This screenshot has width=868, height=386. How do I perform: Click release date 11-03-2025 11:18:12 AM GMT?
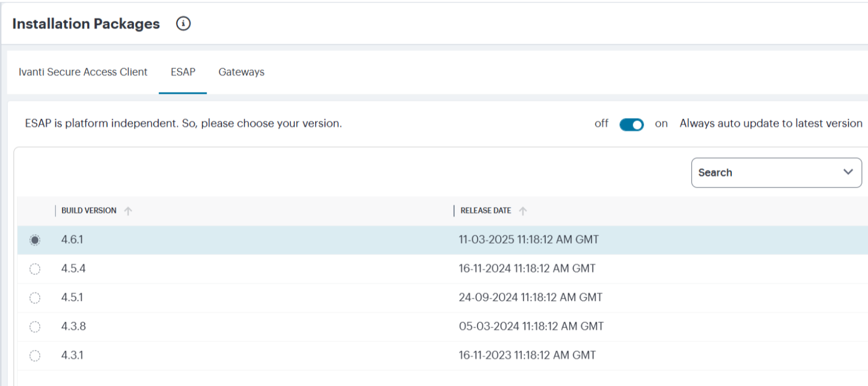529,239
